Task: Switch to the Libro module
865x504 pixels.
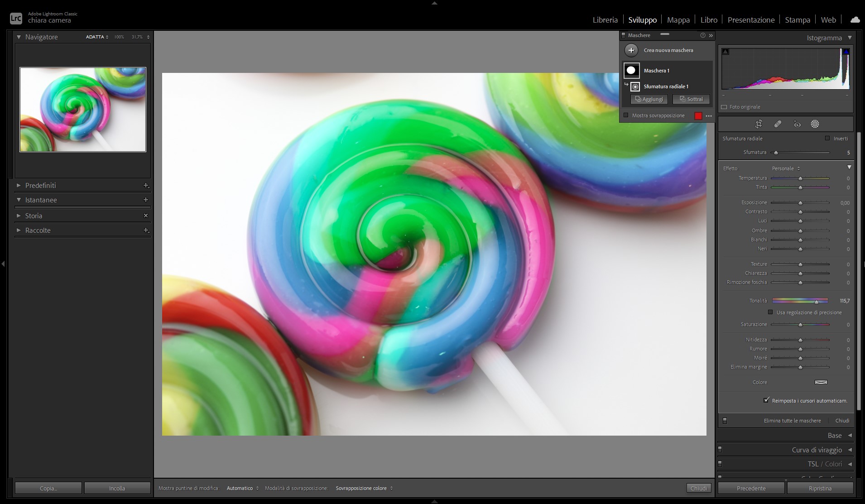Action: (709, 20)
